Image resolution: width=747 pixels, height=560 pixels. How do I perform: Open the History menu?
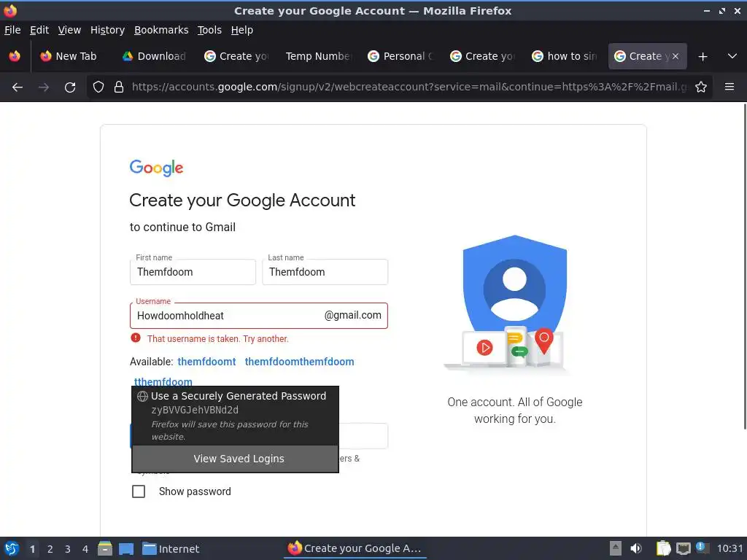[x=108, y=30]
